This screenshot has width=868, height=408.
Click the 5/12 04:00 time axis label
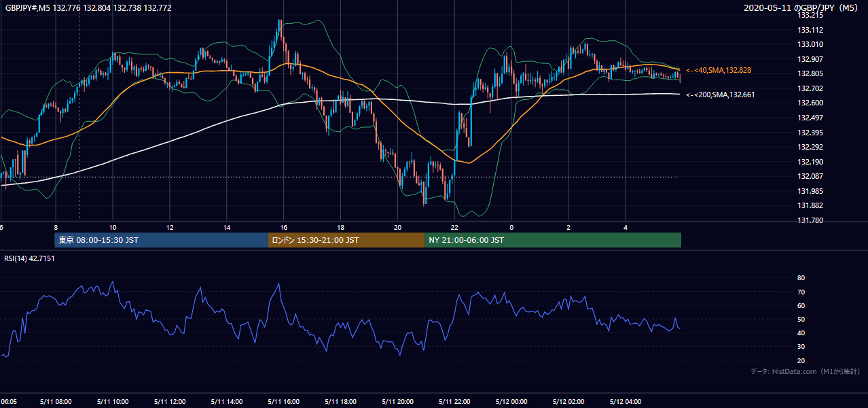[626, 401]
